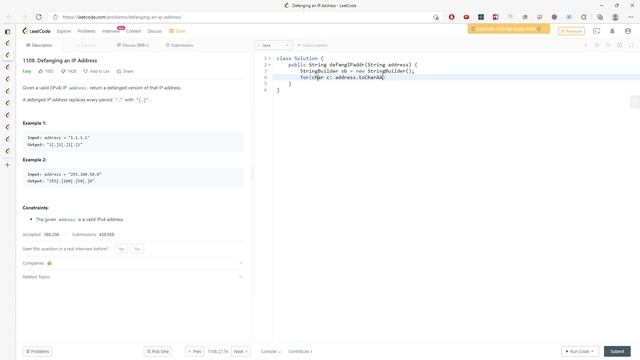This screenshot has height=360, width=640.
Task: Go to the Prev problem
Action: click(195, 351)
